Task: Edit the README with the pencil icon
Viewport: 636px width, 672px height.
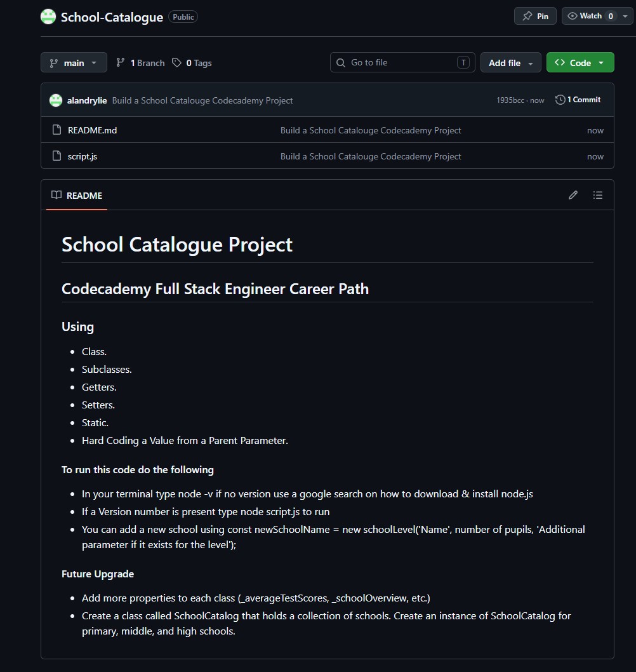Action: click(x=573, y=196)
